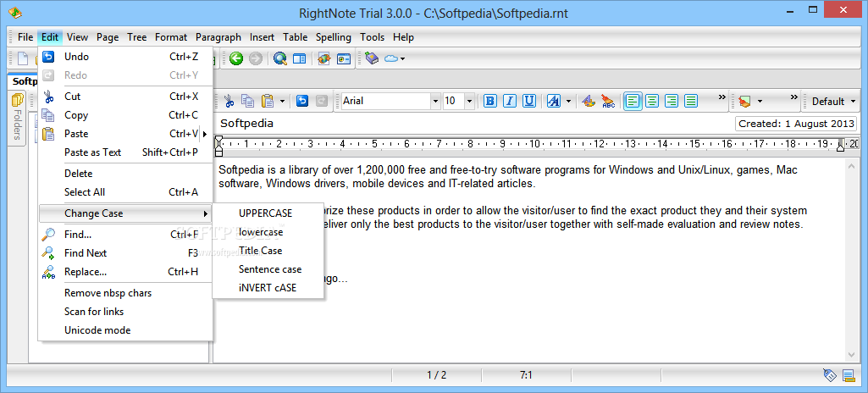868x393 pixels.
Task: Click the paint palette formatting icon
Action: pos(589,101)
